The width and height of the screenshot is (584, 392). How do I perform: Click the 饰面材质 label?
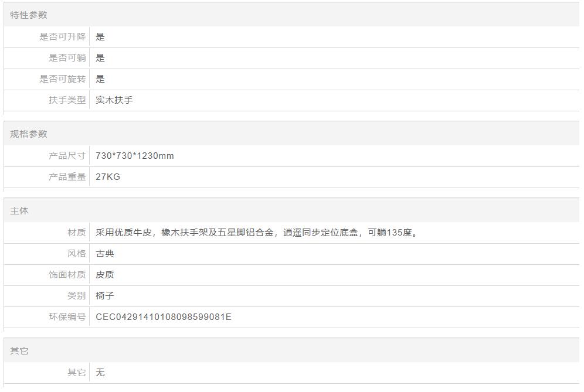coord(67,275)
